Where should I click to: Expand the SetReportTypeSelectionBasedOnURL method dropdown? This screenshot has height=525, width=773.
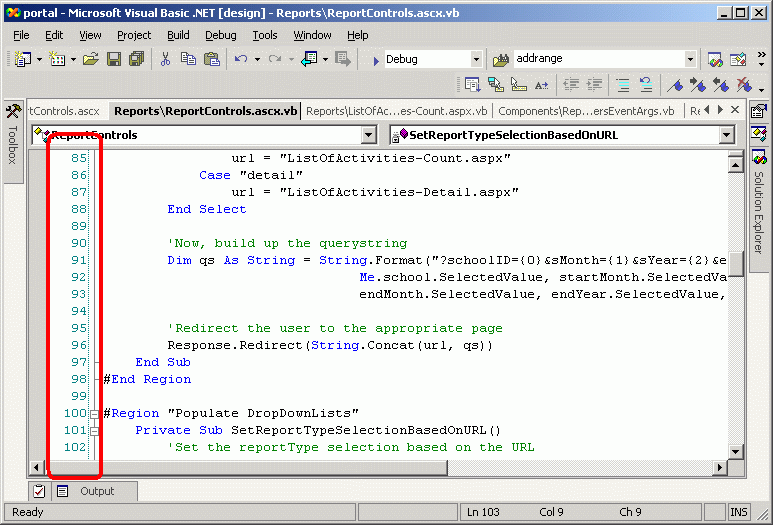click(x=726, y=135)
